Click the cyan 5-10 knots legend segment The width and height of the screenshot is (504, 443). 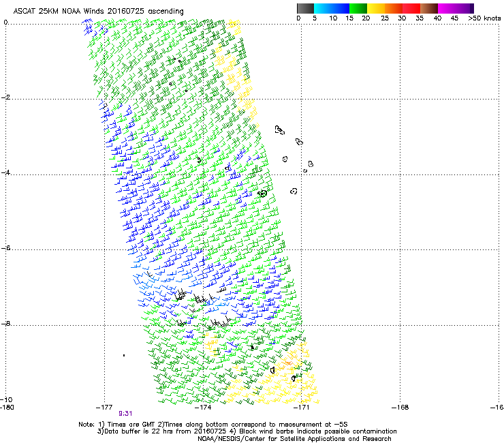(323, 8)
